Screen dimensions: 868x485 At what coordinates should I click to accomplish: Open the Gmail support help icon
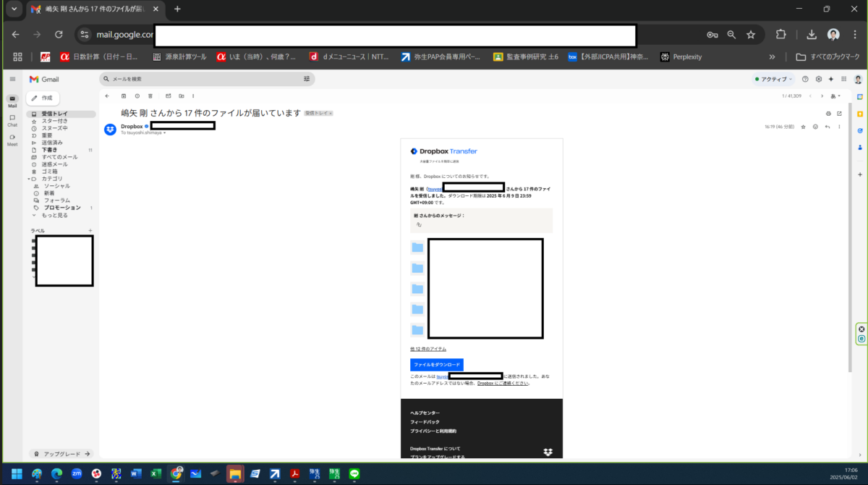pyautogui.click(x=805, y=79)
